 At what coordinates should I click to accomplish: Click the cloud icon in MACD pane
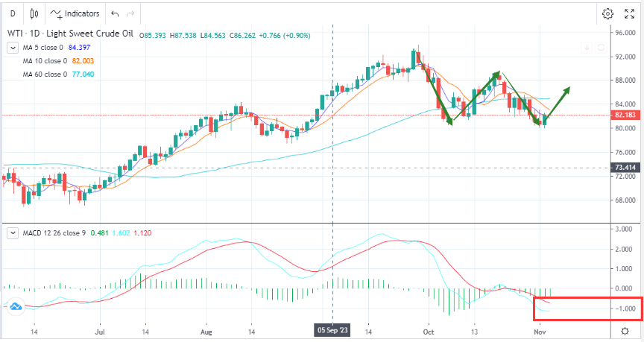click(x=13, y=305)
